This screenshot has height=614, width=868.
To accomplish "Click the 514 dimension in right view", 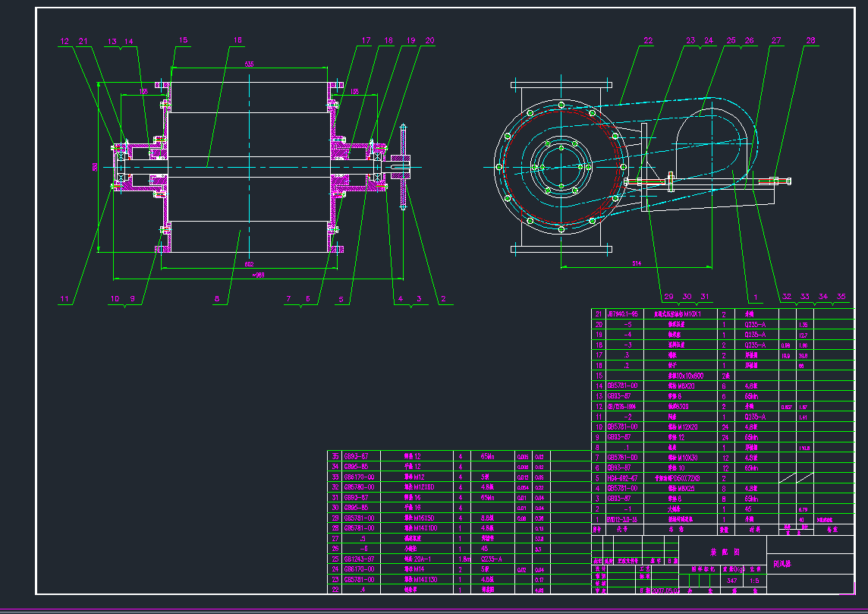I will click(x=636, y=263).
